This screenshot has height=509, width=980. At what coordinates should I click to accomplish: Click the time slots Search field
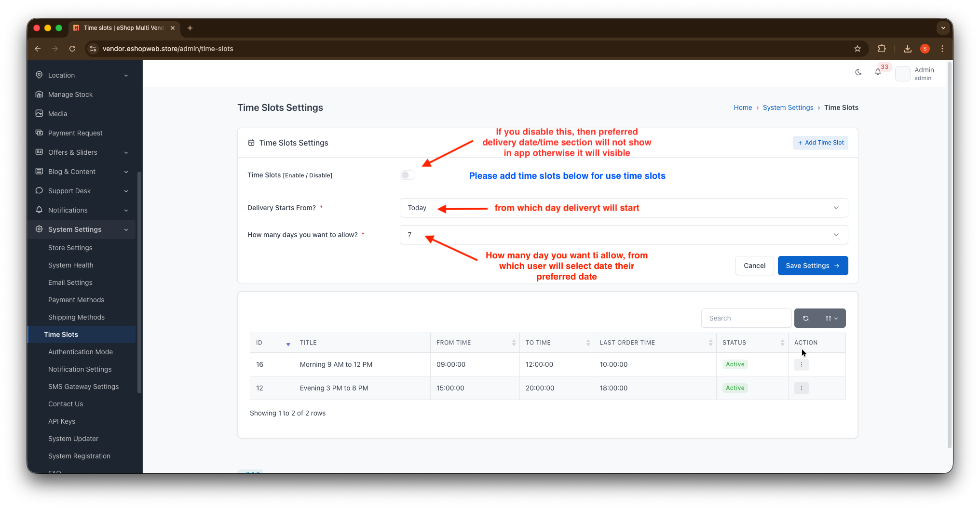pos(746,318)
